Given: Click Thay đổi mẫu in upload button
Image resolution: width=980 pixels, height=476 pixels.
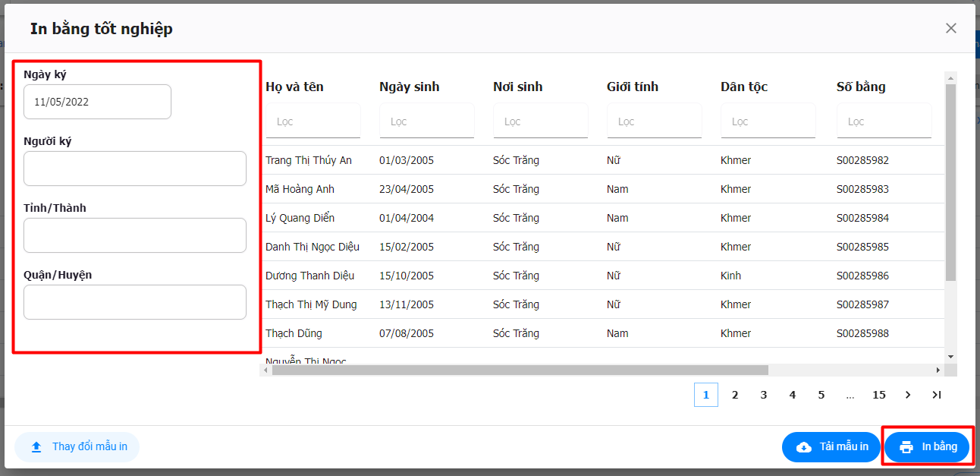Looking at the screenshot, I should (x=77, y=447).
